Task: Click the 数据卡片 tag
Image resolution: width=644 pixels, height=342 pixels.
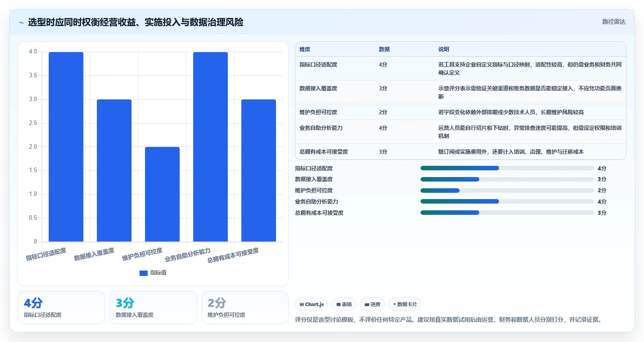Action: pos(405,304)
